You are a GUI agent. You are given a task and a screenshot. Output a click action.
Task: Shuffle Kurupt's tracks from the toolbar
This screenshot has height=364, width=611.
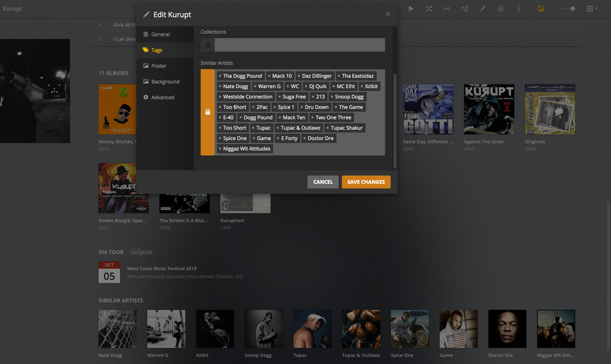pos(429,9)
